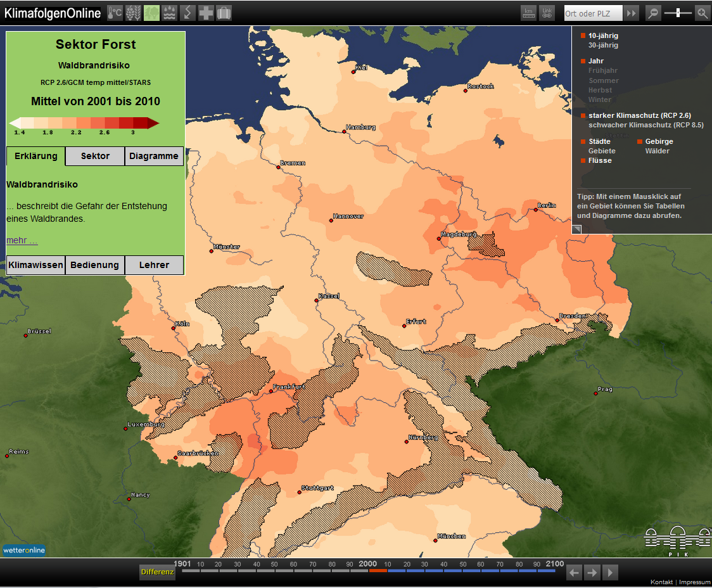712x588 pixels.
Task: Click the 'Ort oder PLZ' search field
Action: point(593,13)
